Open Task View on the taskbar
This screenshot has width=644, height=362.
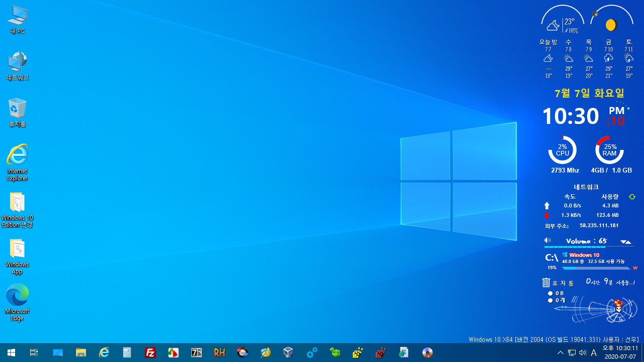coord(34,353)
